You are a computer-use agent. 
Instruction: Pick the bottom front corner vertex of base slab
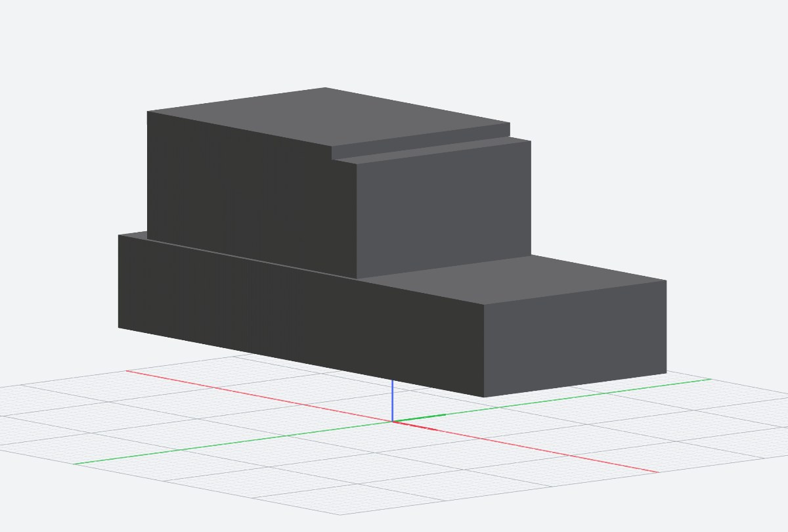tap(484, 397)
